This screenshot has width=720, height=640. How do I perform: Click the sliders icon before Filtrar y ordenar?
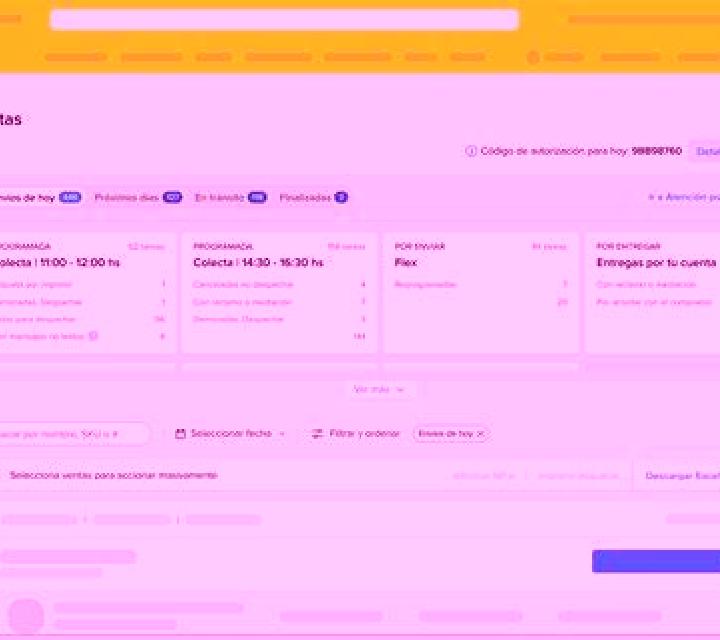[x=317, y=433]
